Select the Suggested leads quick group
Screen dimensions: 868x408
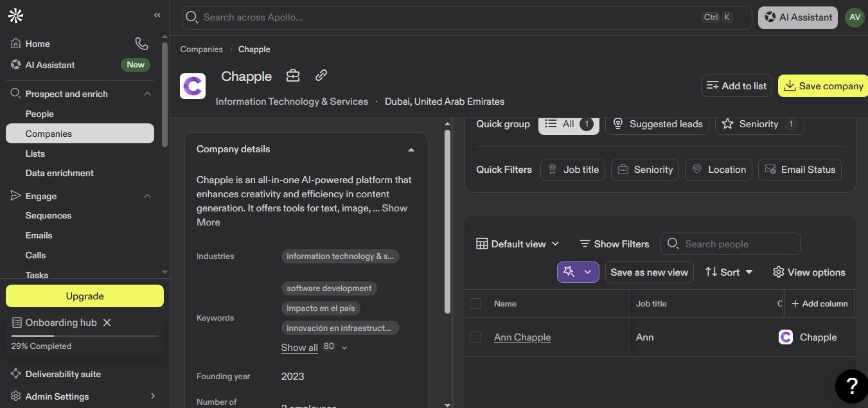click(x=657, y=124)
